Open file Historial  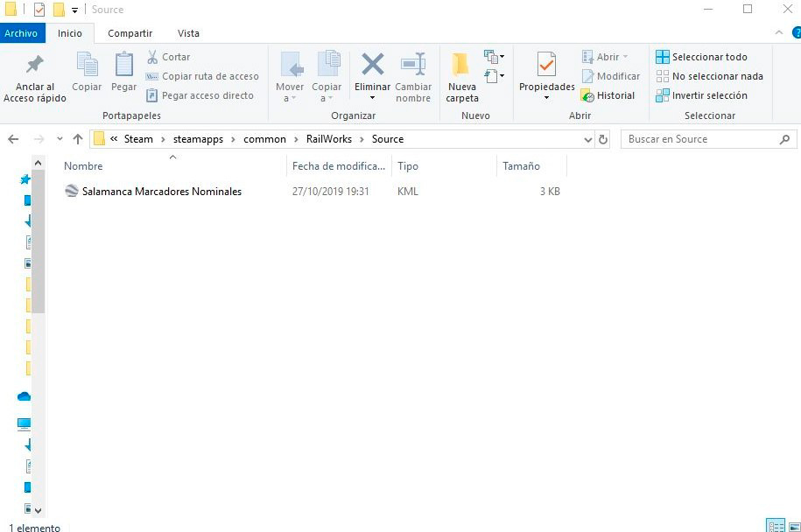608,95
